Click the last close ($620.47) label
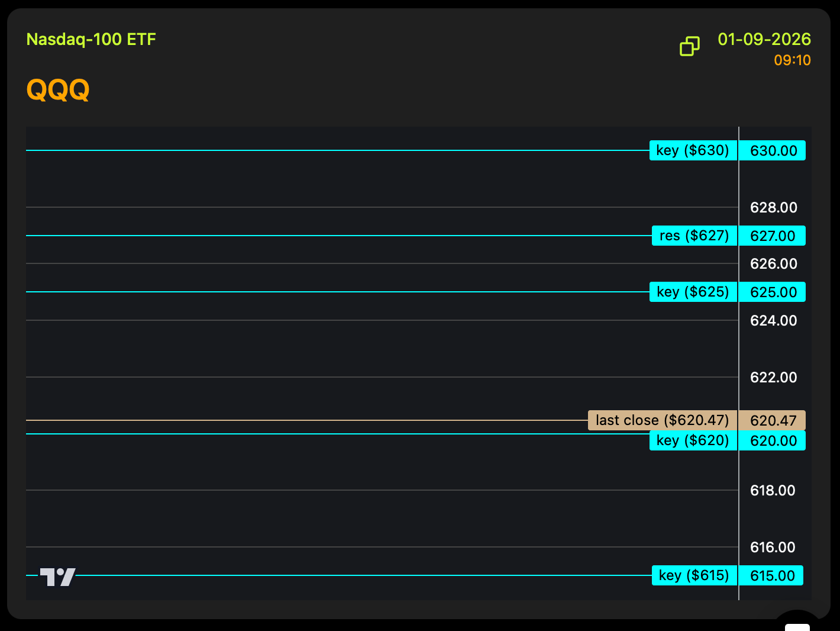840x631 pixels. (x=662, y=420)
